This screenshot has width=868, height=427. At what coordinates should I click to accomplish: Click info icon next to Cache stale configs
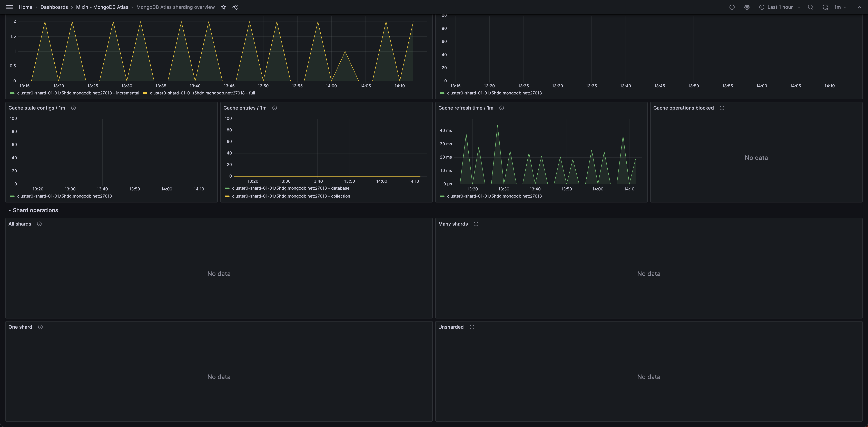pos(73,108)
